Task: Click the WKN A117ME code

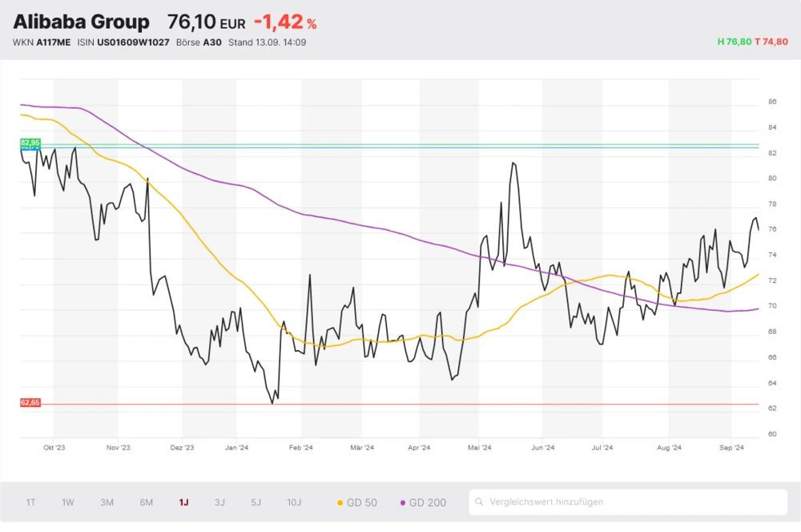Action: coord(54,42)
